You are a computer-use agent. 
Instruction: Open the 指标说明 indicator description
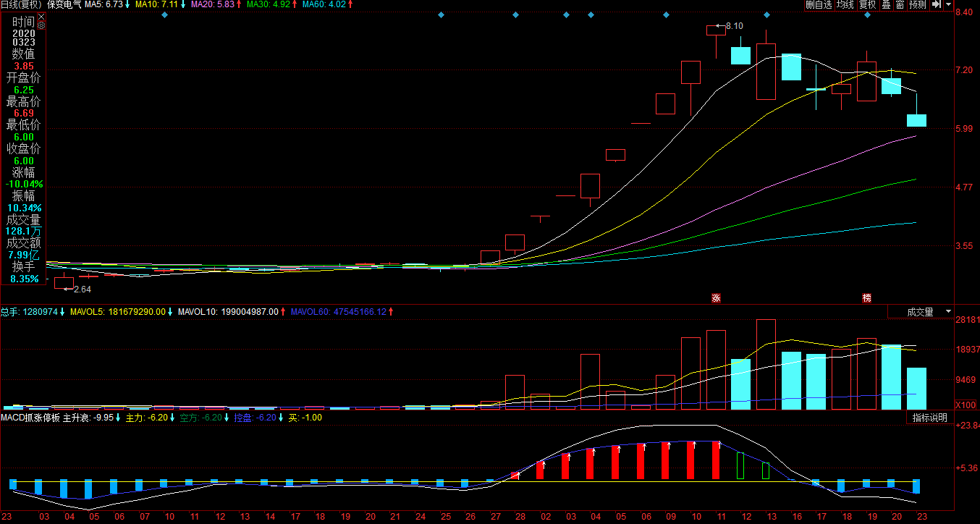point(929,418)
